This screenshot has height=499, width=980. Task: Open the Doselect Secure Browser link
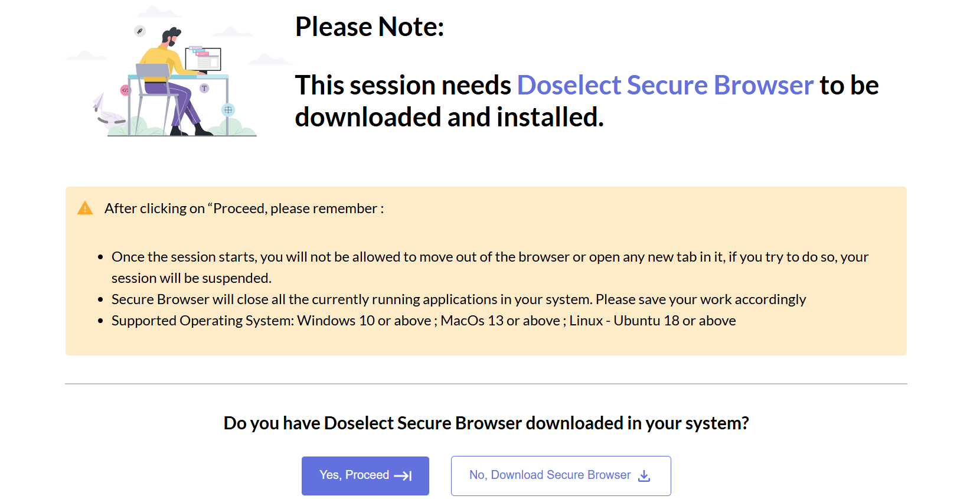665,85
